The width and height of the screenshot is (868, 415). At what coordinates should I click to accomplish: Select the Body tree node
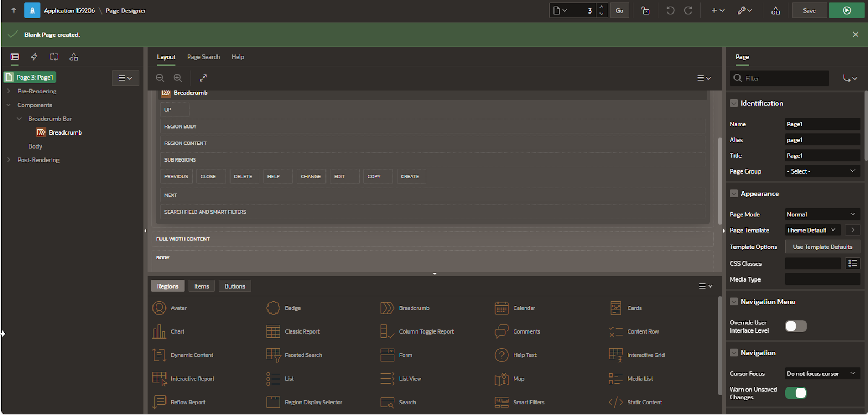pyautogui.click(x=35, y=146)
